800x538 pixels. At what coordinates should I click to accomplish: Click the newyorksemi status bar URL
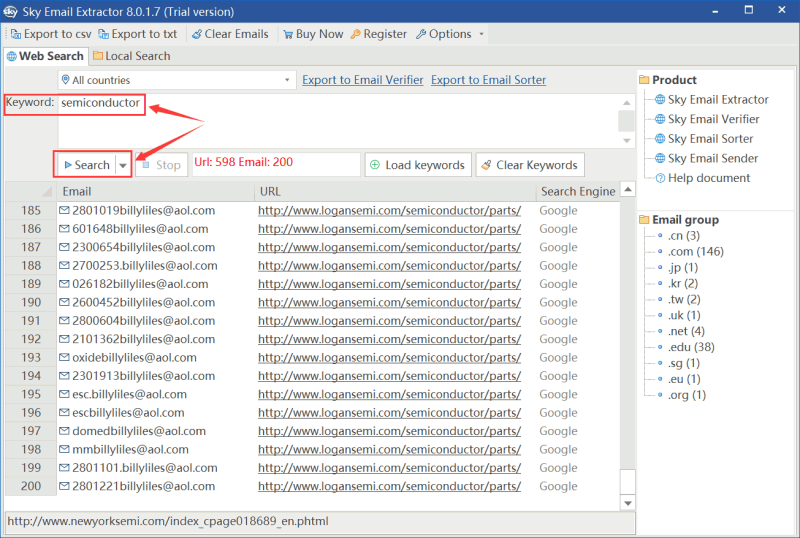(x=168, y=521)
